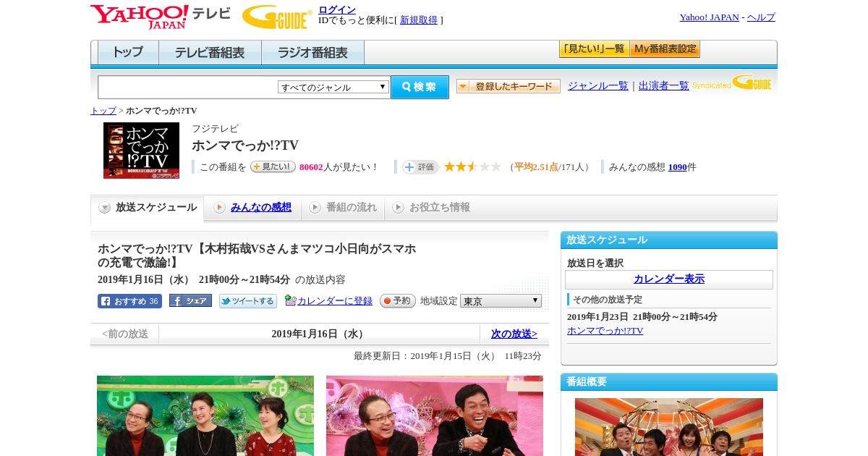Click the ホンマでっか!?TV program logo thumbnail
The width and height of the screenshot is (868, 456).
[141, 151]
